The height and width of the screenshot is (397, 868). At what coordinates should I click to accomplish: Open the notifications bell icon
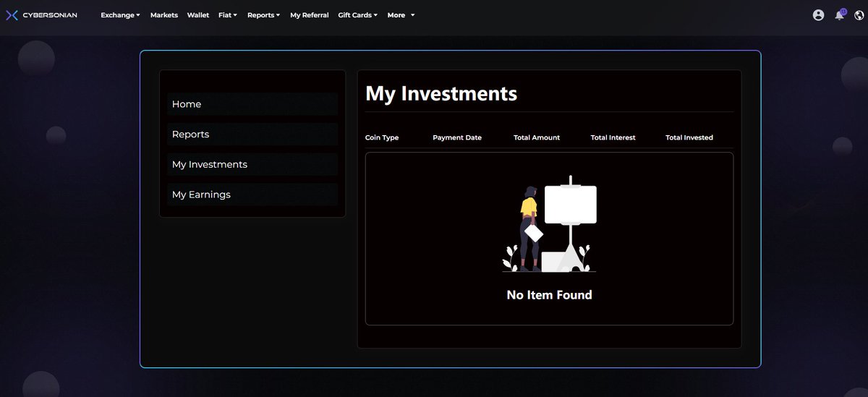click(x=840, y=14)
